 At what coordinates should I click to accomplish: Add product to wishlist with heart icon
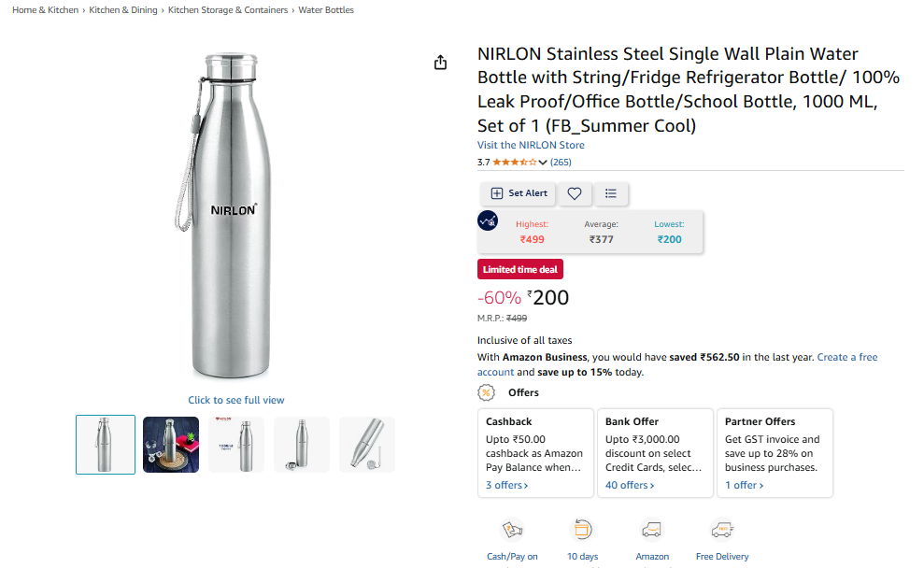(575, 193)
